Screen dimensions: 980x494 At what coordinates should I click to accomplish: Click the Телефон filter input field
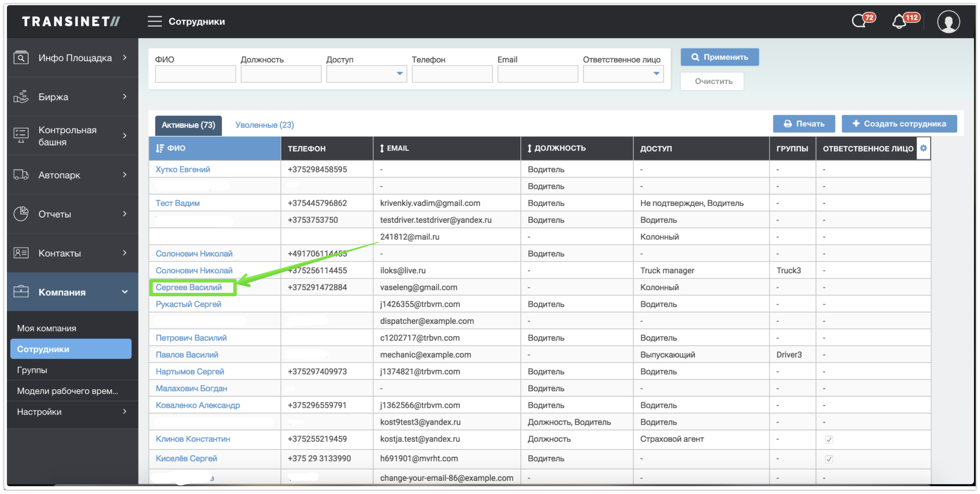pyautogui.click(x=452, y=74)
